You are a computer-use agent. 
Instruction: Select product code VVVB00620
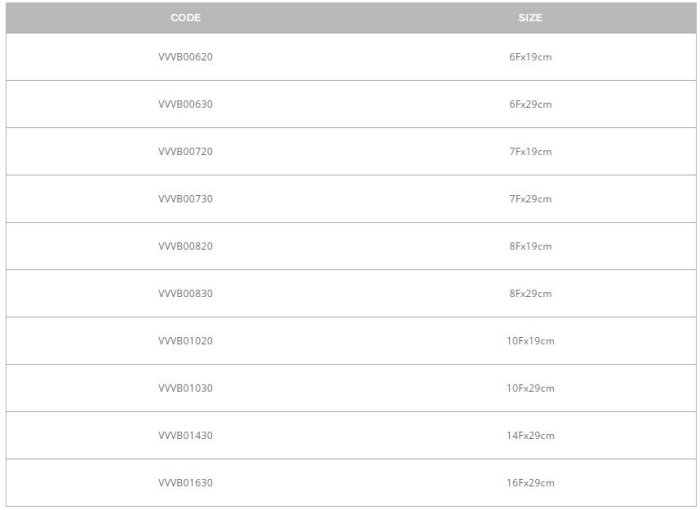coord(186,57)
